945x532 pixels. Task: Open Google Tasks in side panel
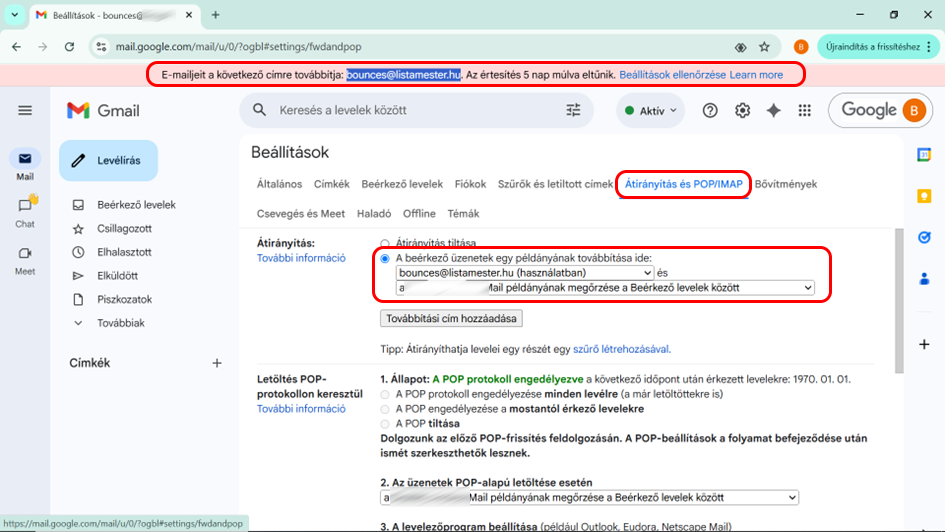(x=924, y=237)
